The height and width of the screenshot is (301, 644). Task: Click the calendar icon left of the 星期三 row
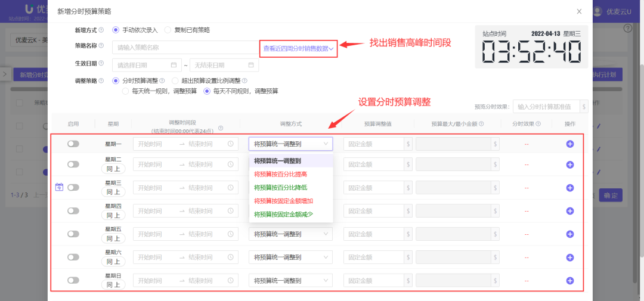[x=59, y=187]
